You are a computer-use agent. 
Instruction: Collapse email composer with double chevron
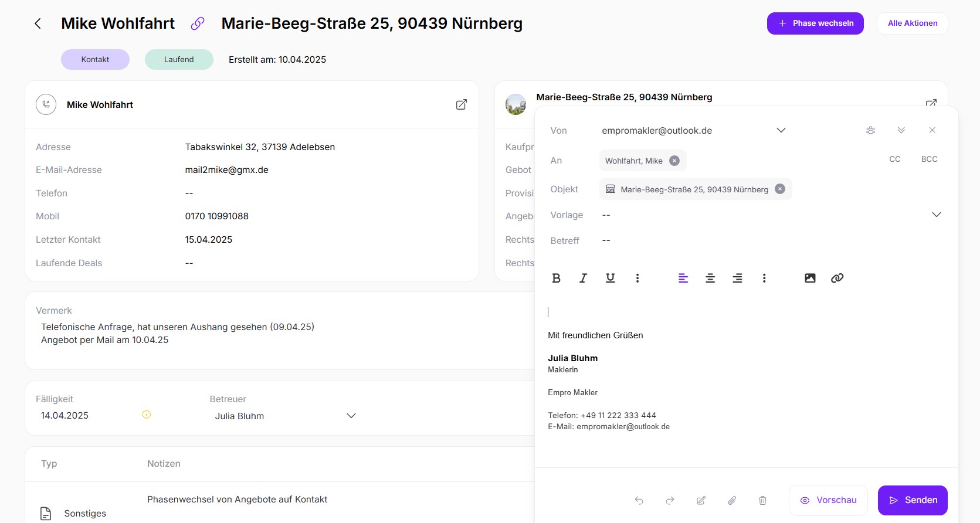[x=901, y=130]
